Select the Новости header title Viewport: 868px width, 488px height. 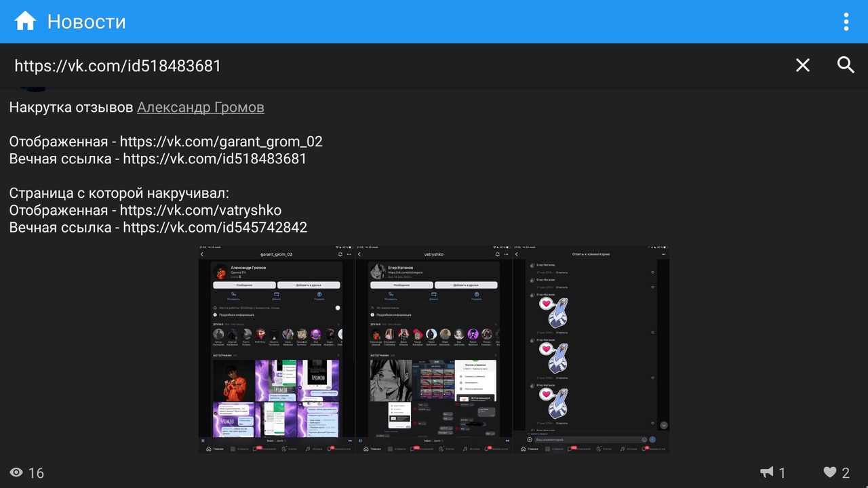tap(86, 22)
